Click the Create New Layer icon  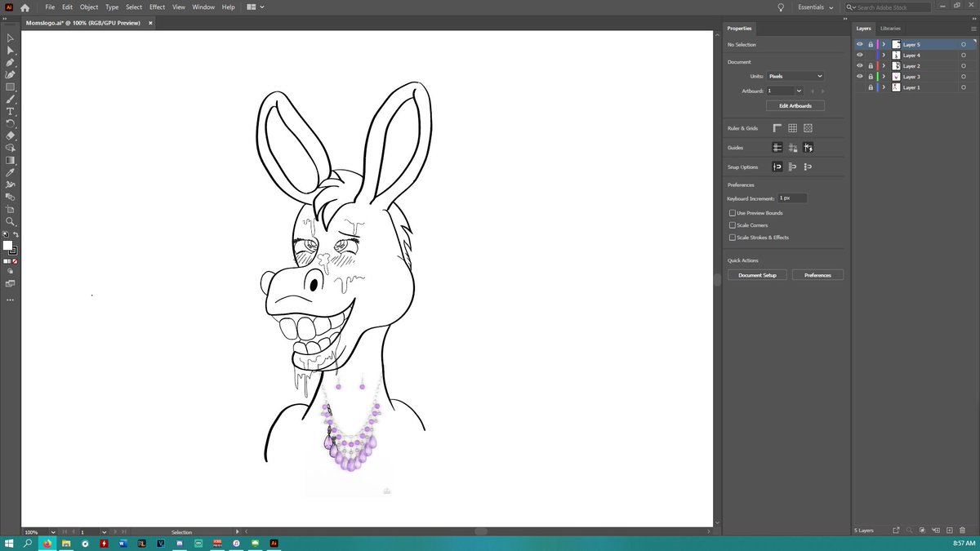[x=949, y=531]
